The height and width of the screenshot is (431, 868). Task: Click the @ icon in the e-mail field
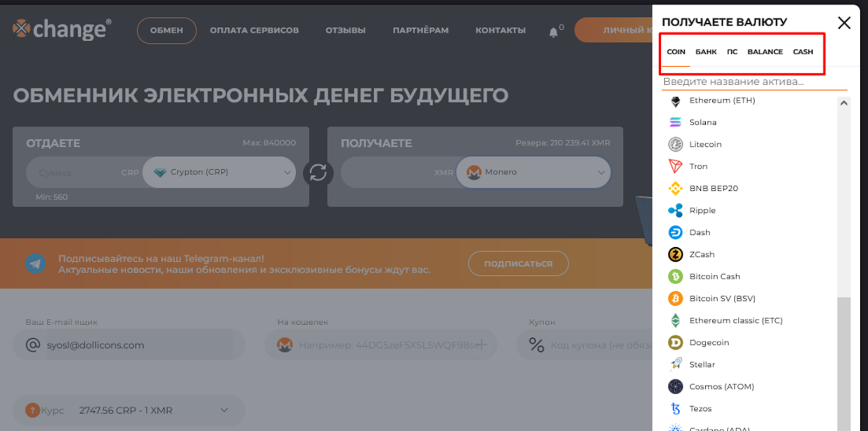(x=33, y=345)
